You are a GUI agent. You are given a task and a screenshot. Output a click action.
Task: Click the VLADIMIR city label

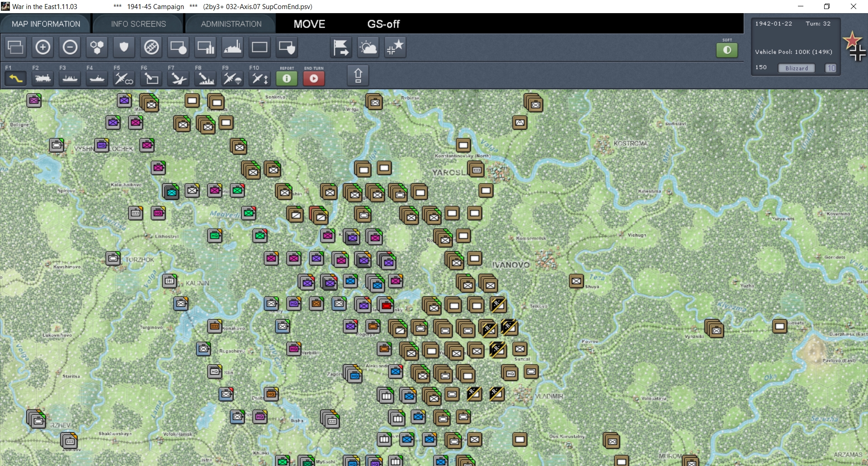coord(549,396)
